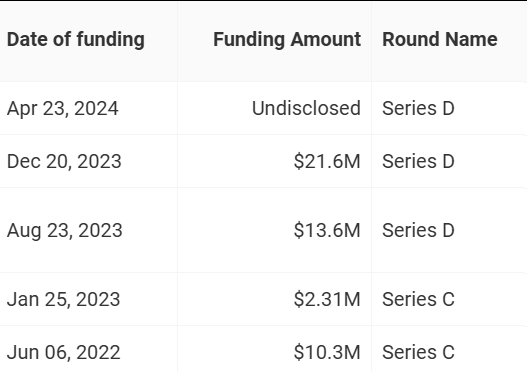Select the Jan 25, 2023 date cell
Viewport: 527px width, 372px height.
click(x=63, y=299)
